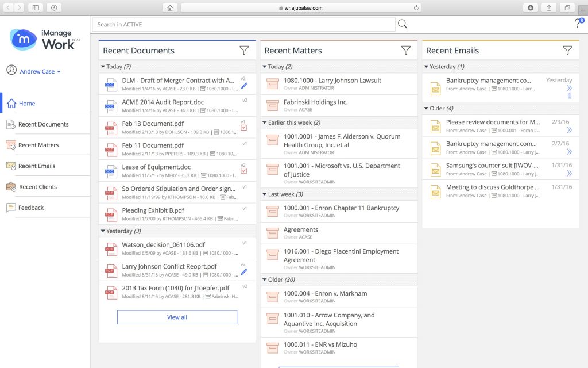Open Recent Documents in sidebar
The image size is (588, 368).
(x=45, y=124)
